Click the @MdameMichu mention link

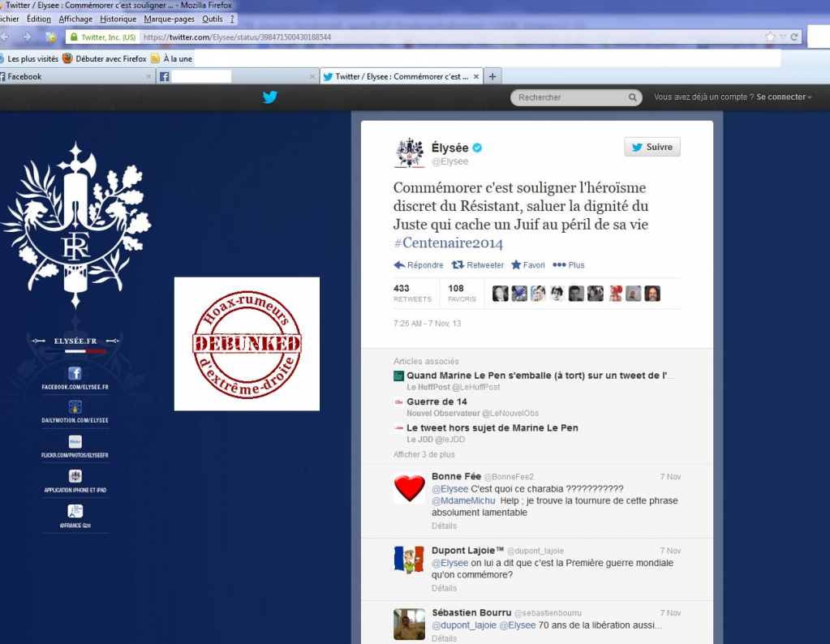tap(463, 500)
